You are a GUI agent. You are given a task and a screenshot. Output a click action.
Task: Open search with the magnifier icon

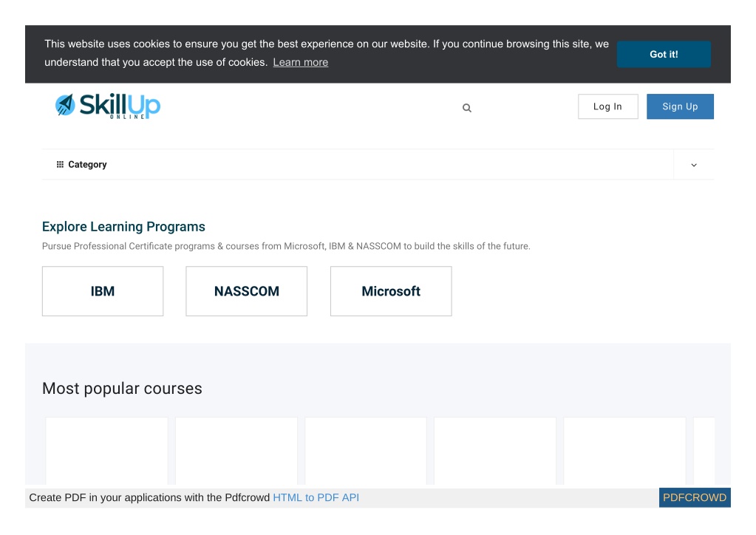(x=467, y=108)
